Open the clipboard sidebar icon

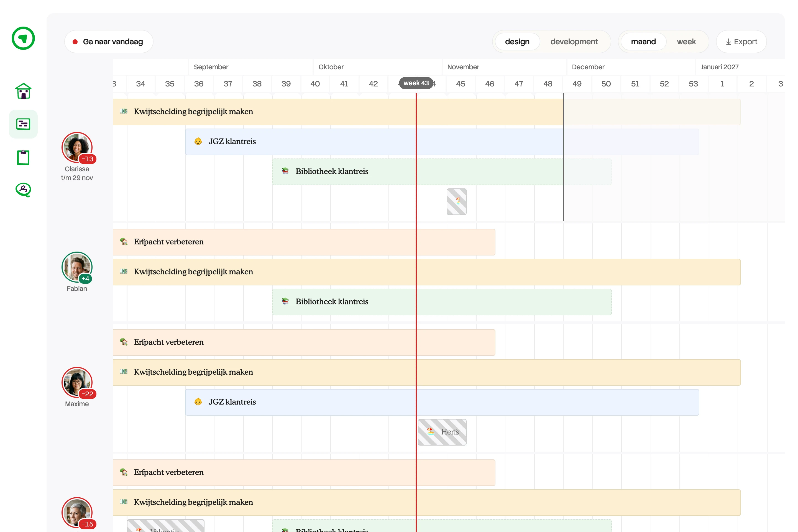pyautogui.click(x=23, y=157)
